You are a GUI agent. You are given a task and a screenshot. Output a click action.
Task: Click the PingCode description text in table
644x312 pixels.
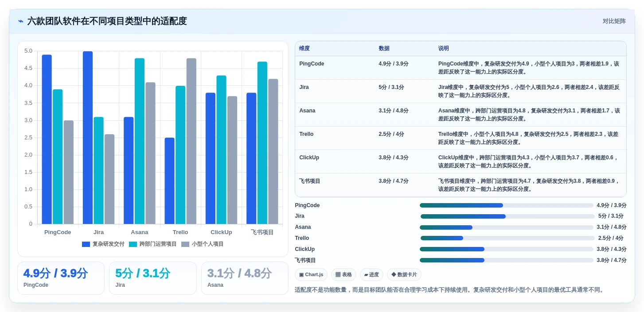pyautogui.click(x=529, y=68)
